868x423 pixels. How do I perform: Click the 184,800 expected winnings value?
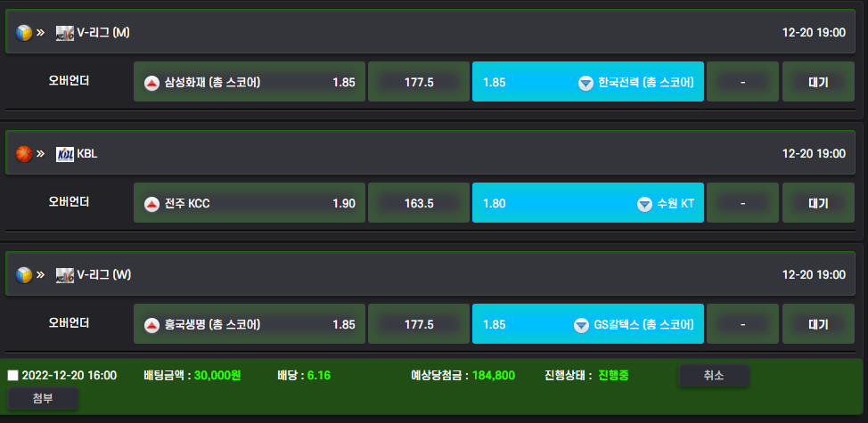(x=494, y=376)
